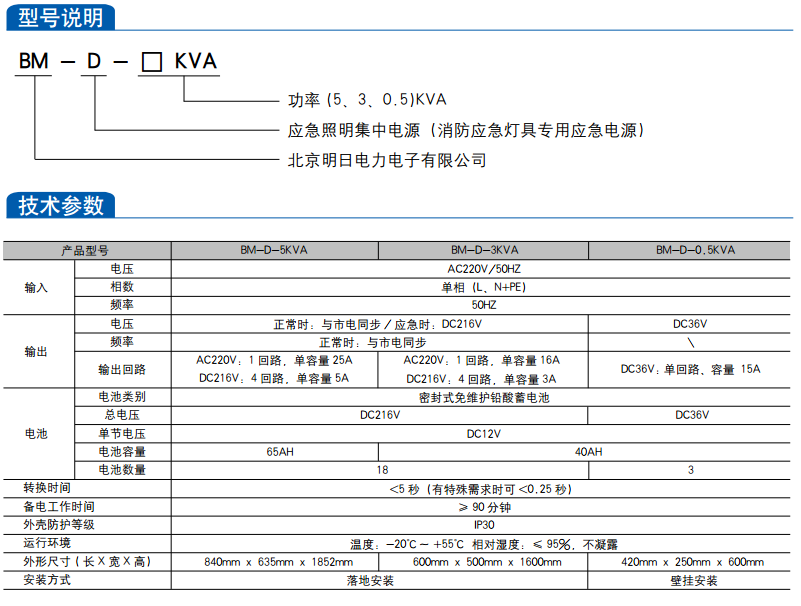
Task: Select the company name '北京明日电力电子有限公司'
Action: (x=387, y=160)
